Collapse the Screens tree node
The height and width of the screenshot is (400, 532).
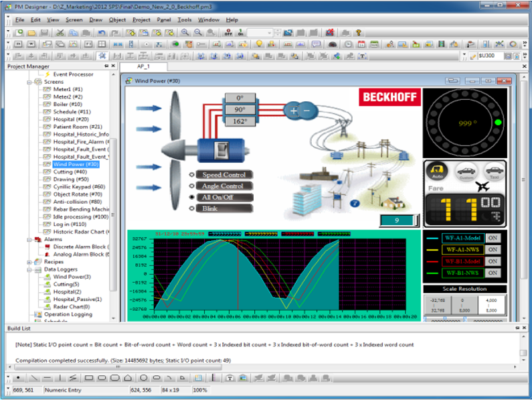point(29,82)
